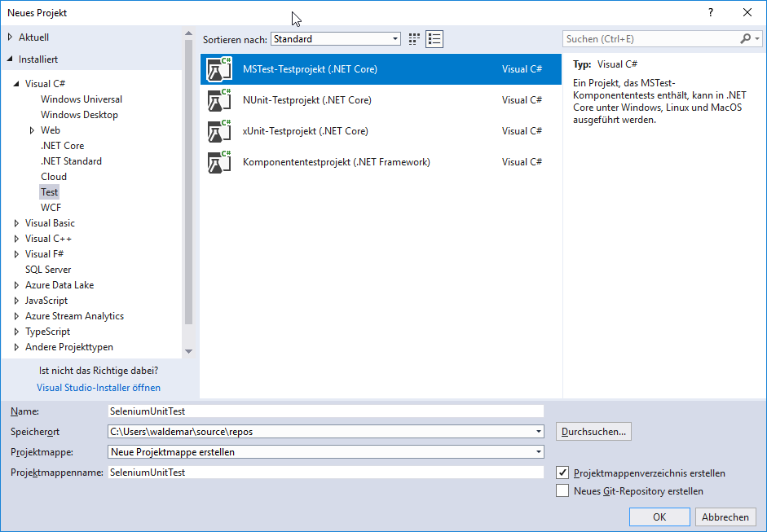
Task: Choose xUnit-Testprojekt (.NET Core) template
Action: coord(381,131)
